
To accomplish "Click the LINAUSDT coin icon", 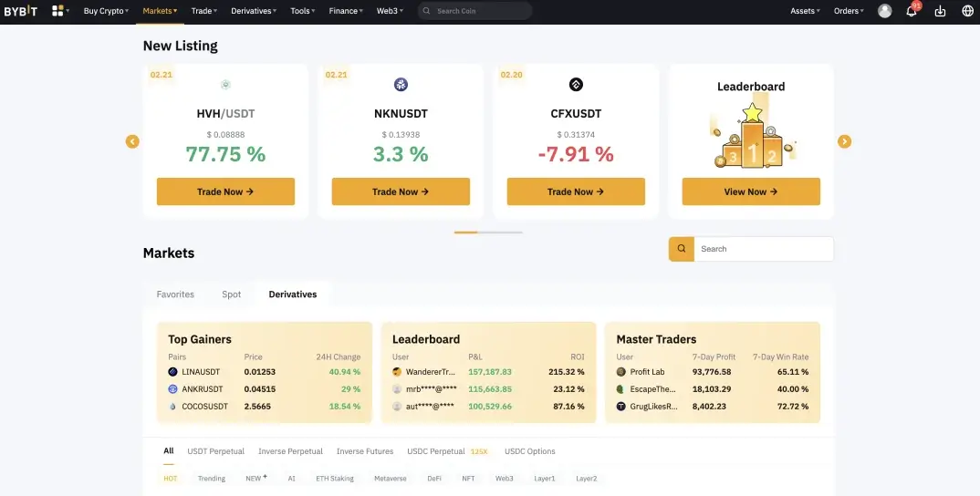I will point(173,372).
